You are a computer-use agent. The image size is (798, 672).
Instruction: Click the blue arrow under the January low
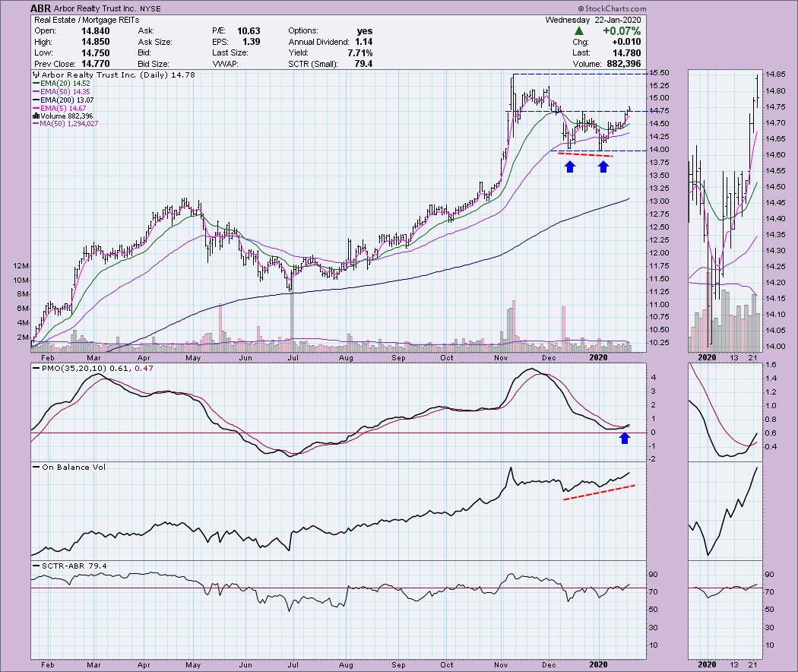click(603, 166)
